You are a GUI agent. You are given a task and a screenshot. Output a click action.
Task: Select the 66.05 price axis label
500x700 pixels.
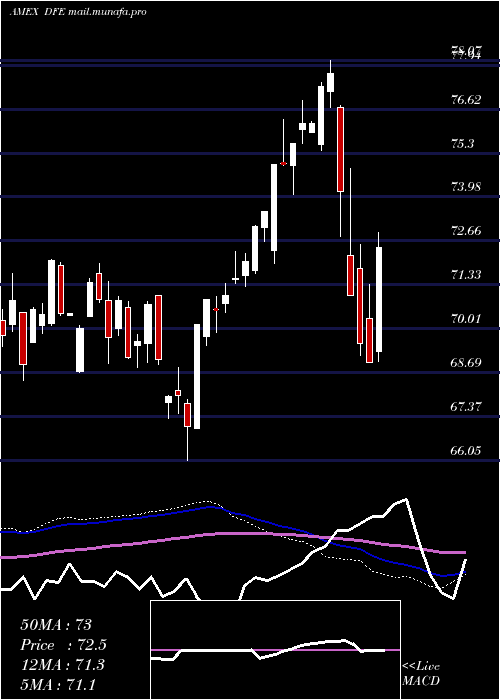466,450
